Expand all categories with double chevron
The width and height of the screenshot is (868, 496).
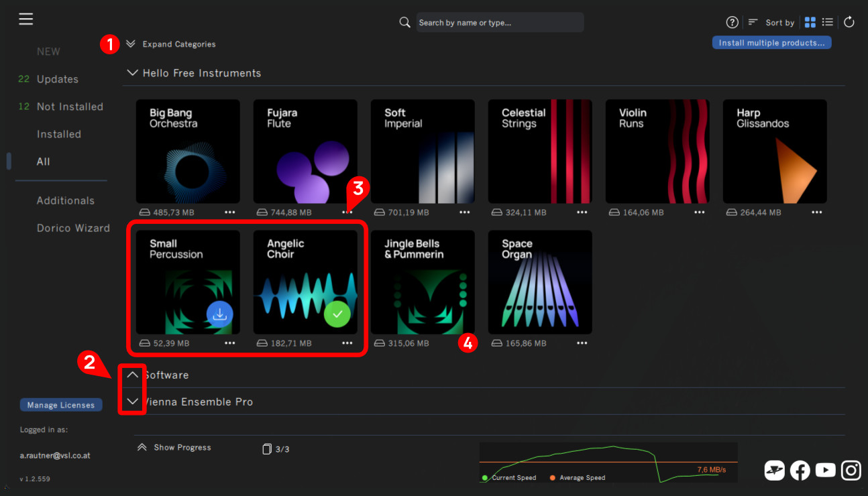131,44
